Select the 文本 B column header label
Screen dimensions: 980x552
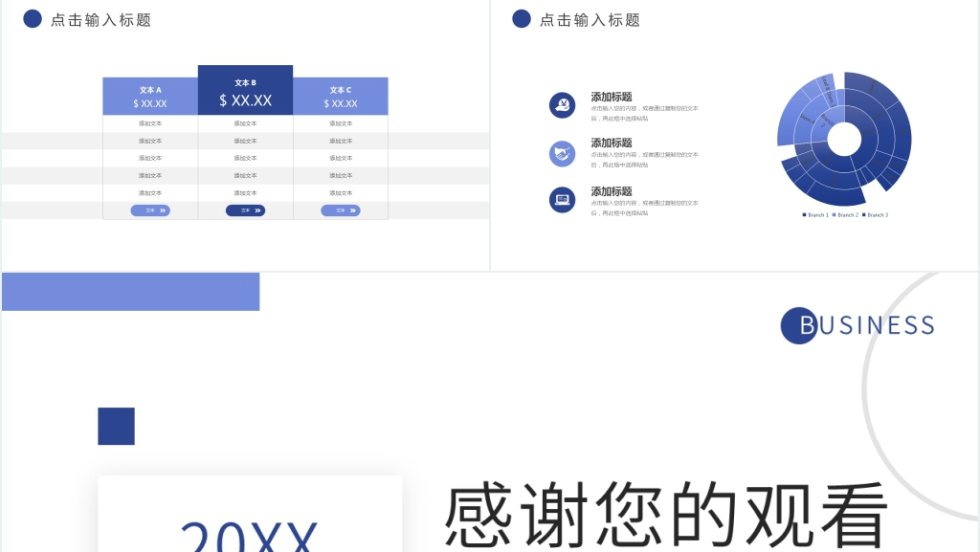(245, 82)
